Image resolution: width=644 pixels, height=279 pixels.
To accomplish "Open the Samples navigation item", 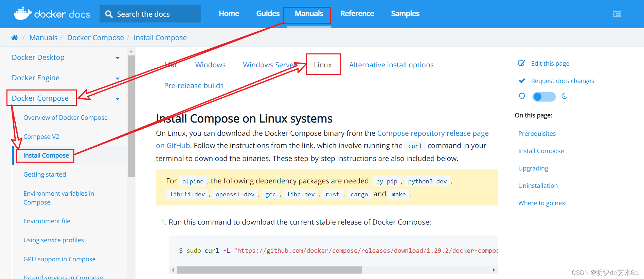I will 405,14.
